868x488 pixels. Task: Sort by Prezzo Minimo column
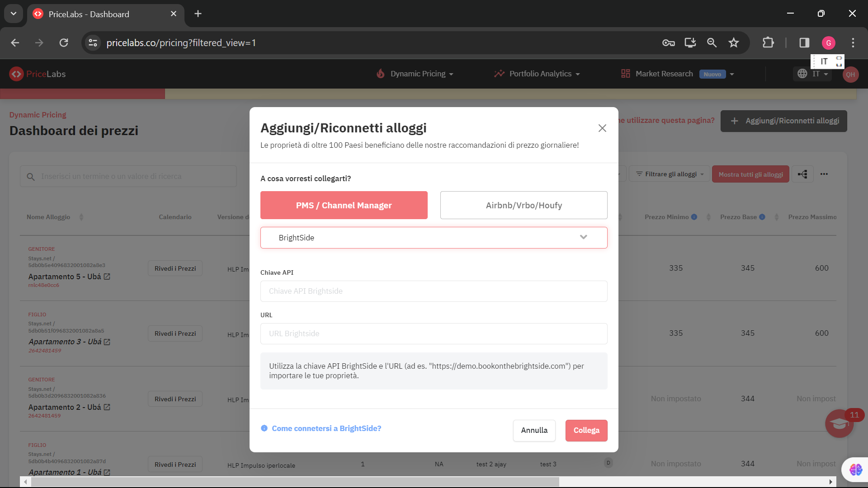[708, 217]
